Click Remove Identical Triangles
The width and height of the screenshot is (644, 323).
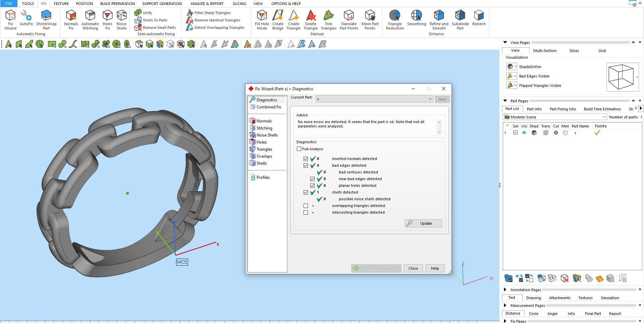[x=213, y=20]
